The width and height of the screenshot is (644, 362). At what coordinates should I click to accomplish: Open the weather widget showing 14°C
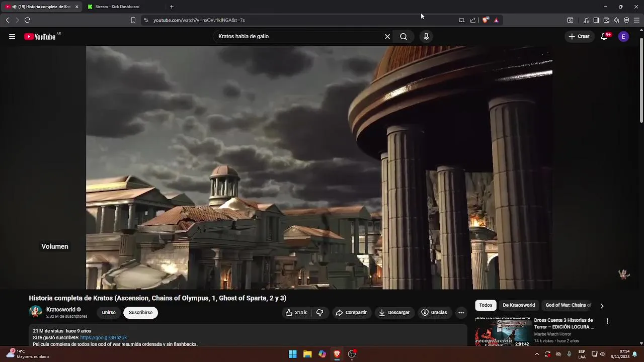pyautogui.click(x=28, y=354)
